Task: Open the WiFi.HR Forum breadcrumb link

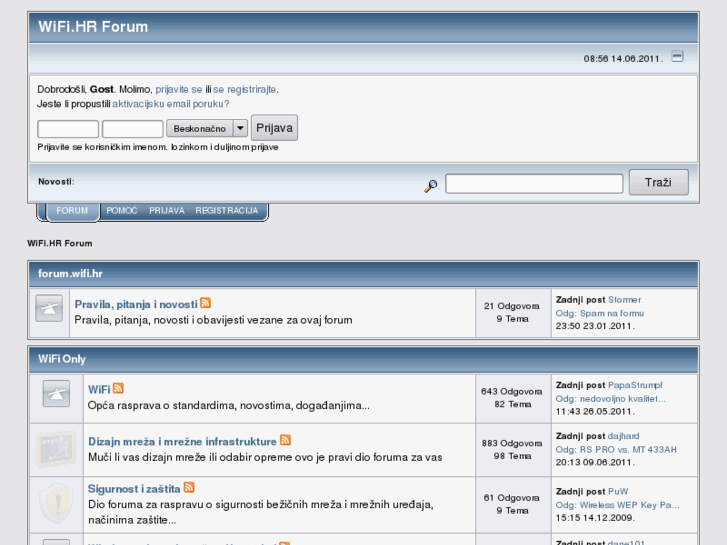Action: click(60, 244)
